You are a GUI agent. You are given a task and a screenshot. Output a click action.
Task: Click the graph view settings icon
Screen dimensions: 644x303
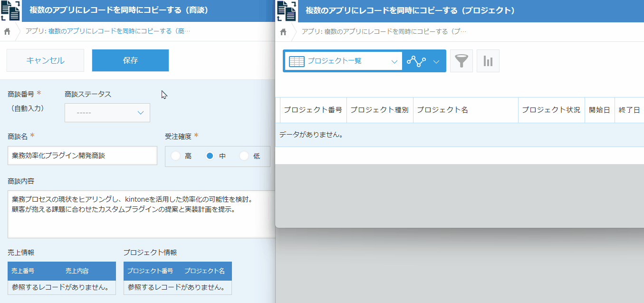pyautogui.click(x=416, y=61)
